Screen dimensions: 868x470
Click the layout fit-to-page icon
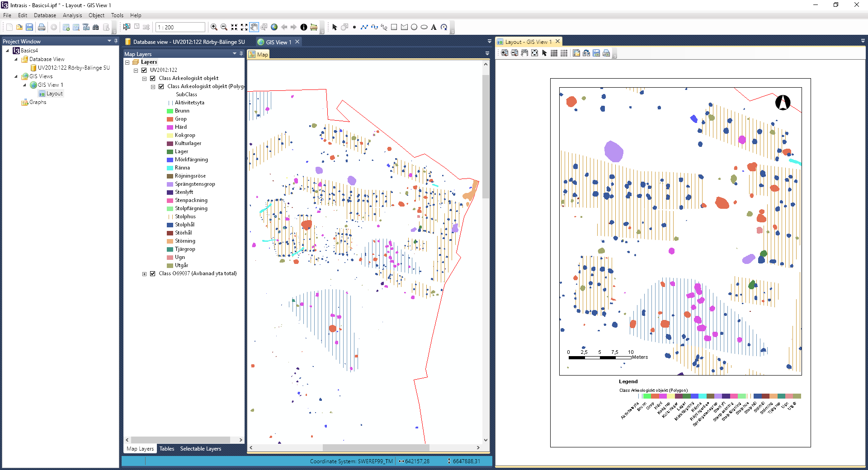(534, 53)
